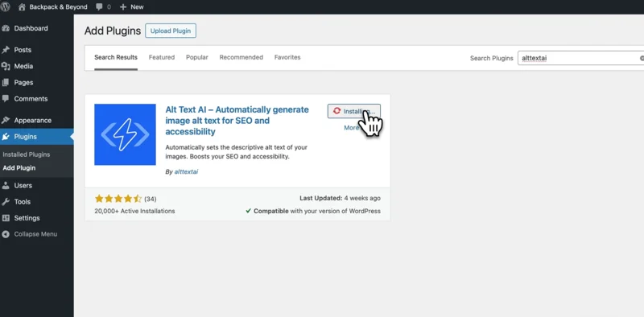Image resolution: width=644 pixels, height=317 pixels.
Task: Click the Last Updated: 4 weeks ago text
Action: (340, 198)
